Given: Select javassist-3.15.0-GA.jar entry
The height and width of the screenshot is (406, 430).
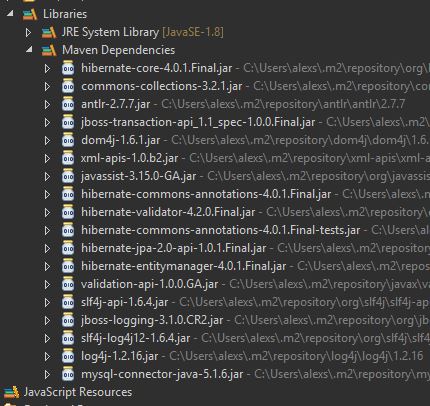Looking at the screenshot, I should tap(139, 176).
